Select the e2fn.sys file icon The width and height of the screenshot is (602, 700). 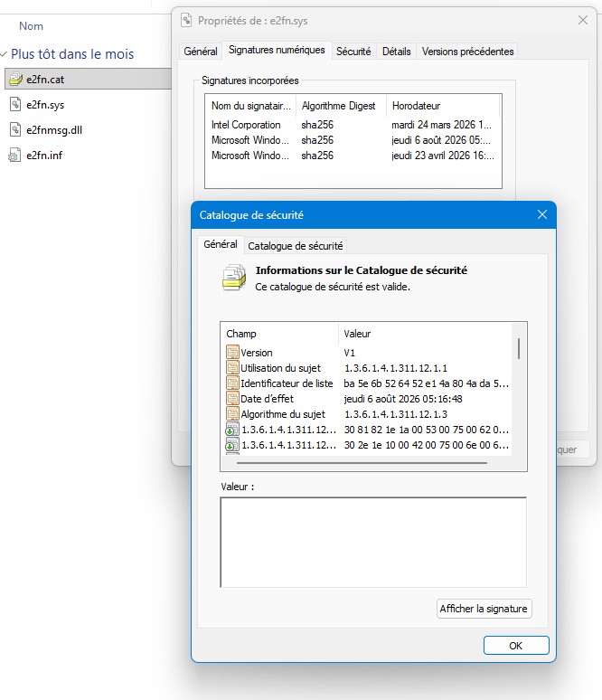[15, 105]
